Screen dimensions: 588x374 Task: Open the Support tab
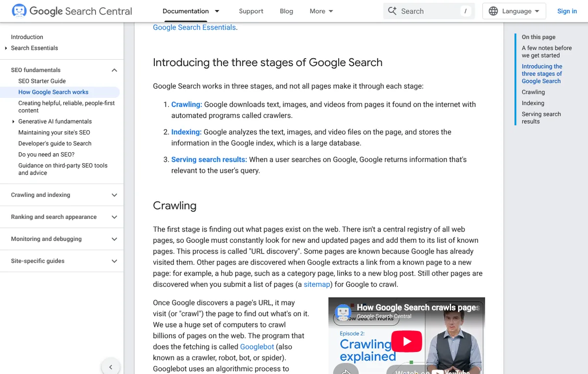[x=251, y=11]
